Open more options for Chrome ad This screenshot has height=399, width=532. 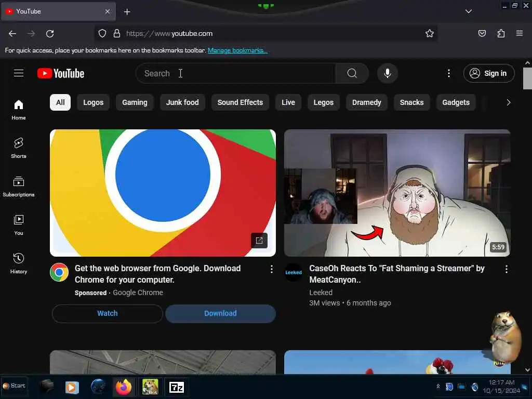271,269
